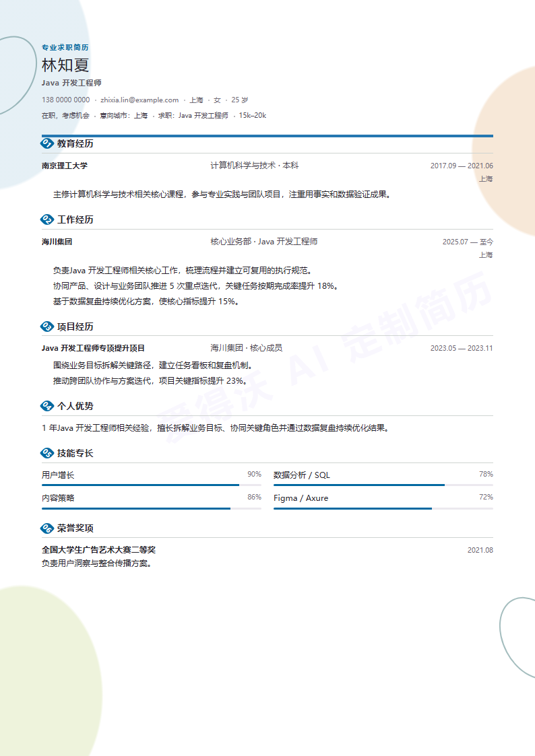Image resolution: width=535 pixels, height=756 pixels.
Task: Click the 86% skill percentage
Action: (x=254, y=497)
